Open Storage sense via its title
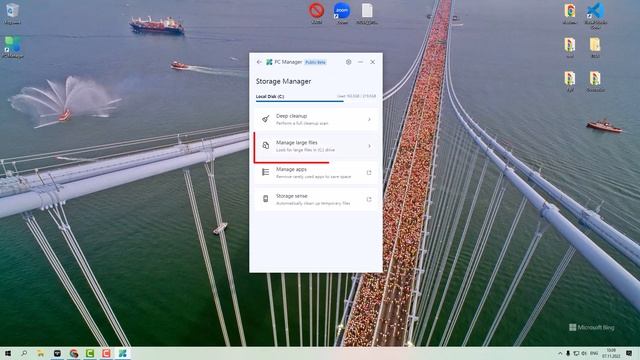The image size is (640, 360). (x=291, y=196)
